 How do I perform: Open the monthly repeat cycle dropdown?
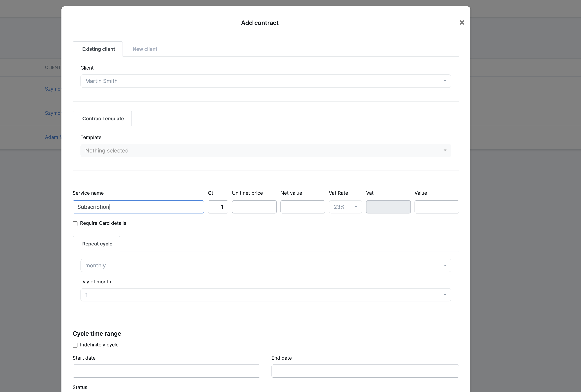pyautogui.click(x=266, y=265)
